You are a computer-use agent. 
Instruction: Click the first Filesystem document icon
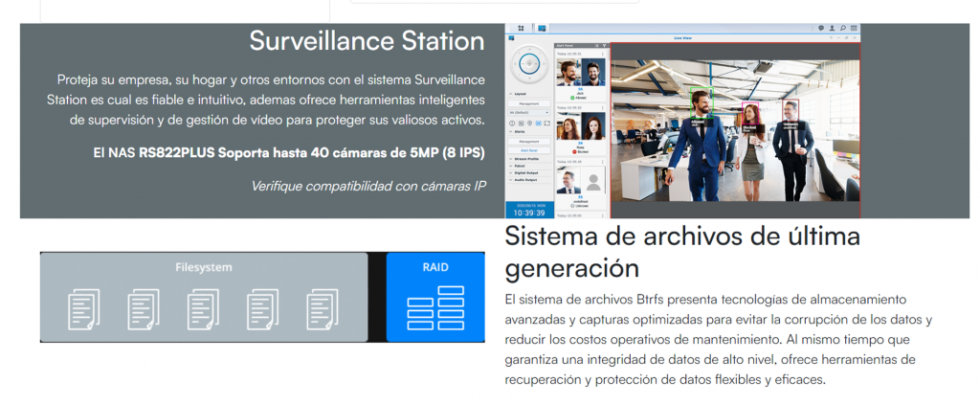click(x=83, y=309)
